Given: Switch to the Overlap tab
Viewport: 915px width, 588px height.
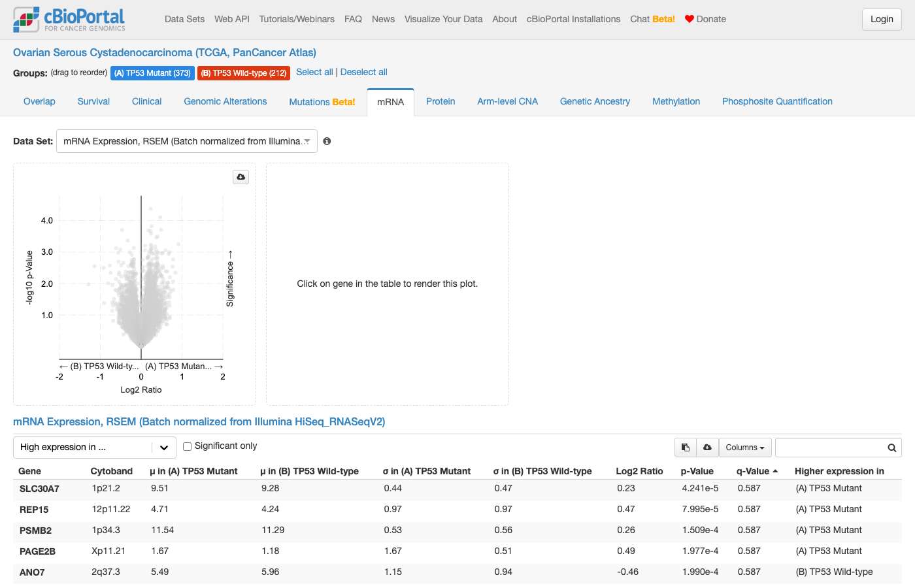Looking at the screenshot, I should click(39, 101).
